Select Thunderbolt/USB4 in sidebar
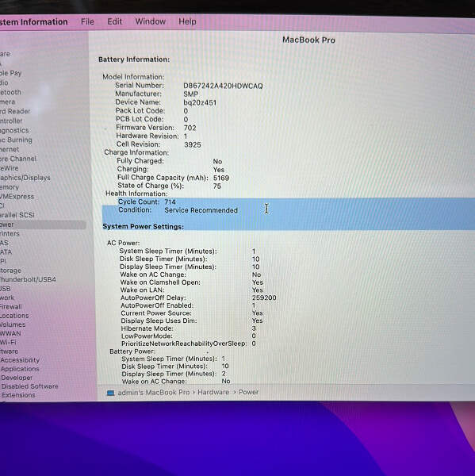This screenshot has width=475, height=476. coord(28,279)
